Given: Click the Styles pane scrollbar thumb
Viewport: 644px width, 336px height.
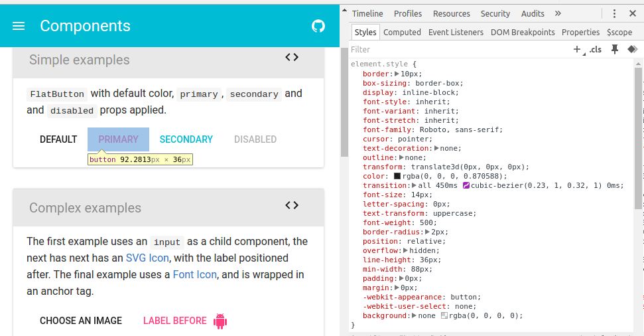Looking at the screenshot, I should [x=638, y=138].
